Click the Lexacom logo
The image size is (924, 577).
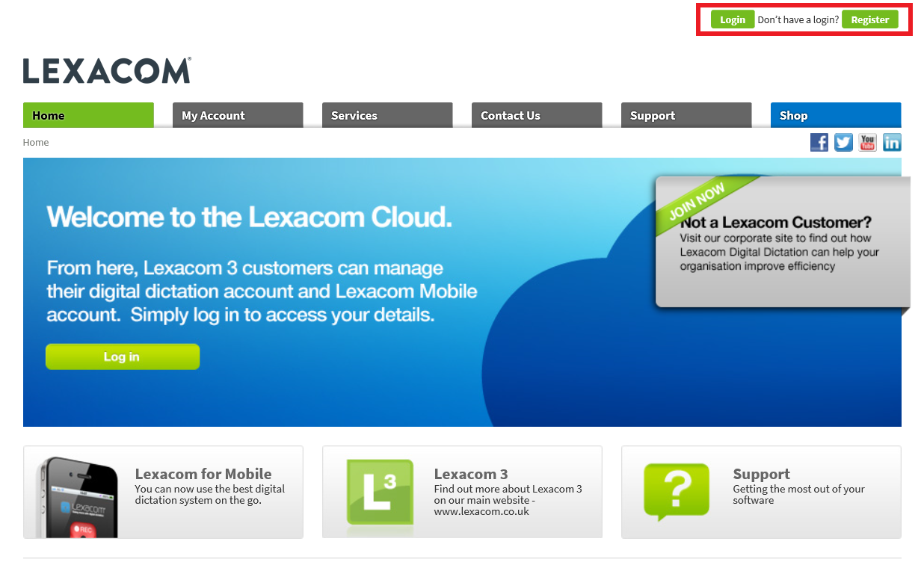107,70
